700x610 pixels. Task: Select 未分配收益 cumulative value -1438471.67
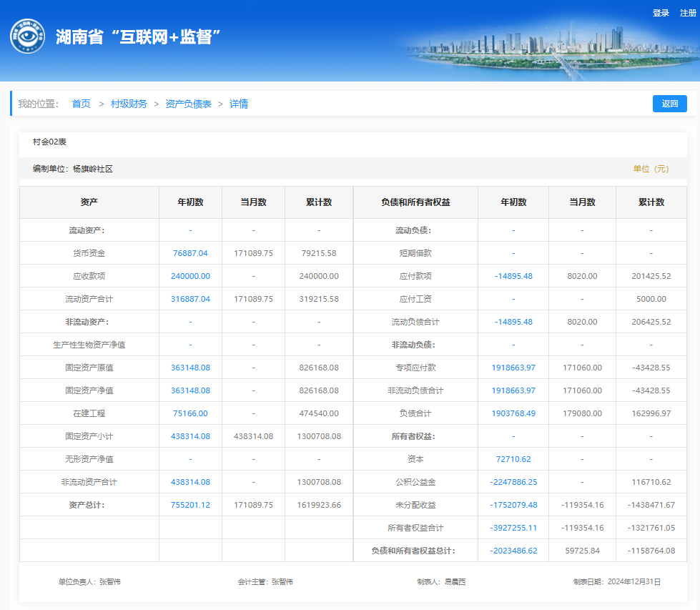click(x=651, y=505)
